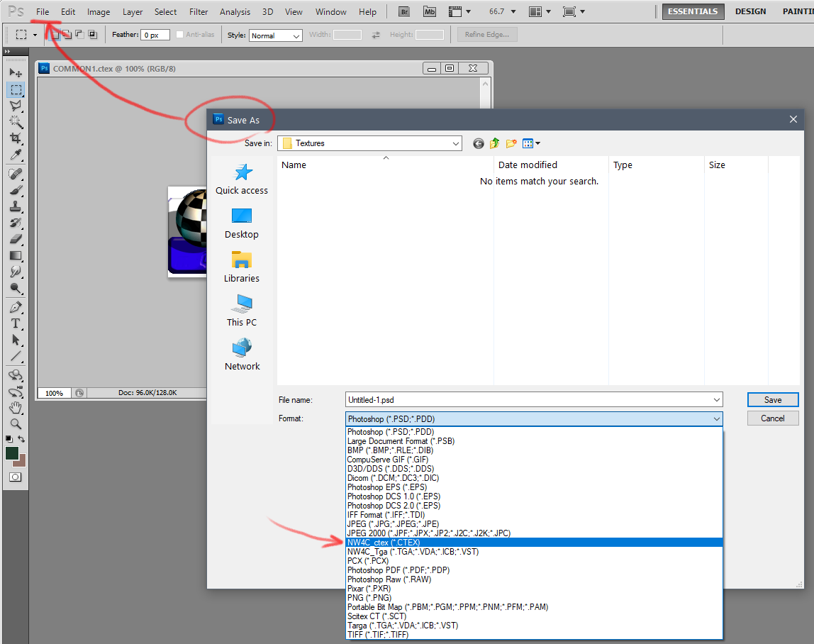Select the Clone Stamp tool

(16, 206)
